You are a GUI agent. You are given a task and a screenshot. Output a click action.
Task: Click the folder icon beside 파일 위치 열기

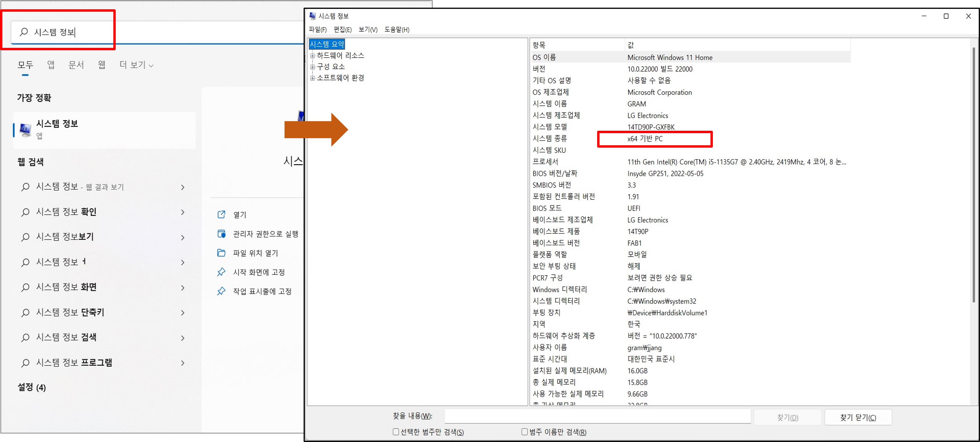(222, 253)
